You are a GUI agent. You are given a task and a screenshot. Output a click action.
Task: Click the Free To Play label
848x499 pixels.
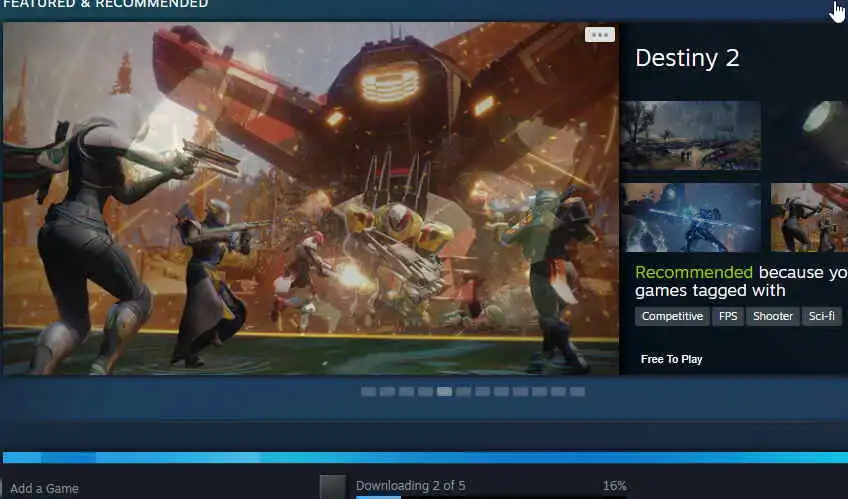pyautogui.click(x=671, y=359)
